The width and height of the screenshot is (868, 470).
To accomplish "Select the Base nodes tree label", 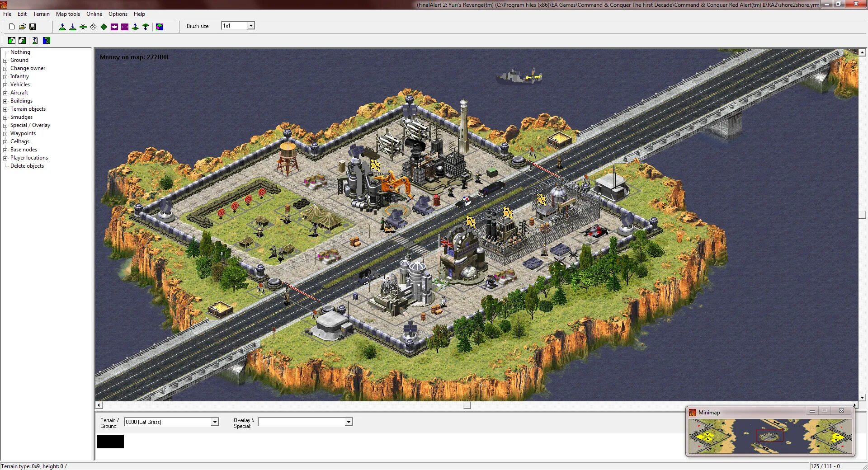I will pos(24,150).
